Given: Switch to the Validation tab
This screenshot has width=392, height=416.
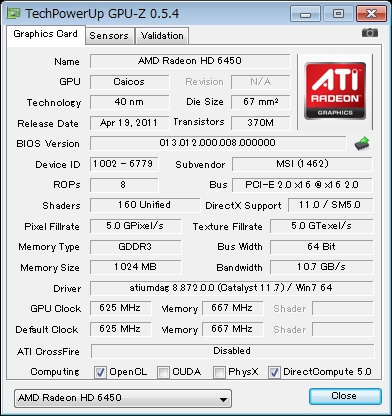Looking at the screenshot, I should 162,36.
